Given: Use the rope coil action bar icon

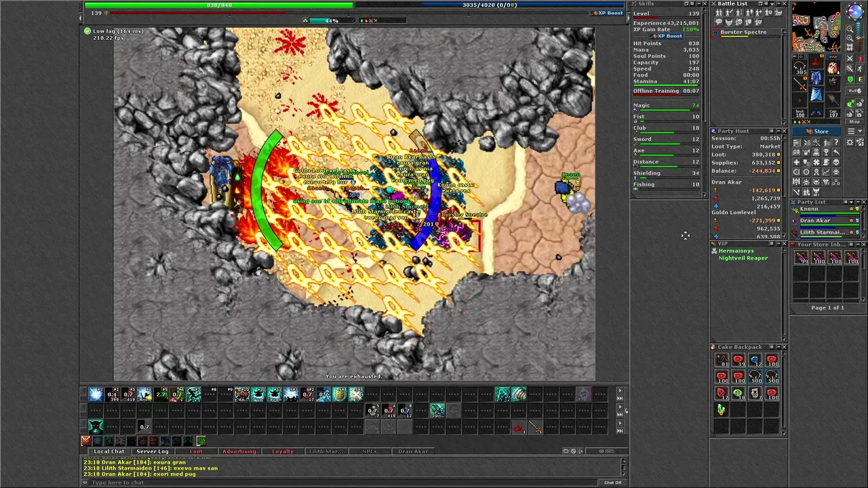Looking at the screenshot, I should 519,394.
